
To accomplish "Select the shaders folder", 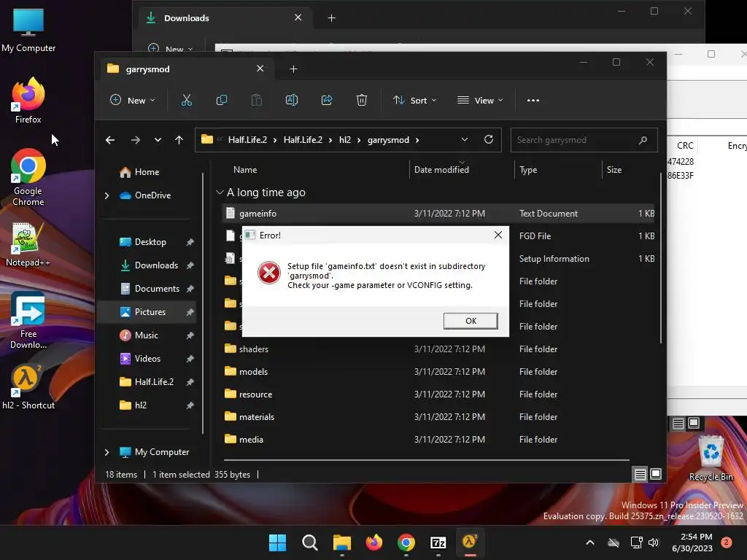I will point(438,349).
